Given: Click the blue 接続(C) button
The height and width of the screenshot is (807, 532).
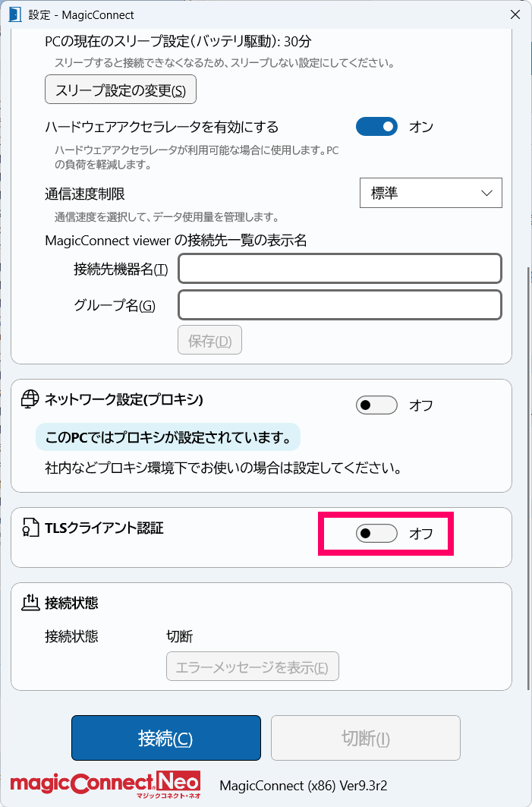Looking at the screenshot, I should click(166, 738).
